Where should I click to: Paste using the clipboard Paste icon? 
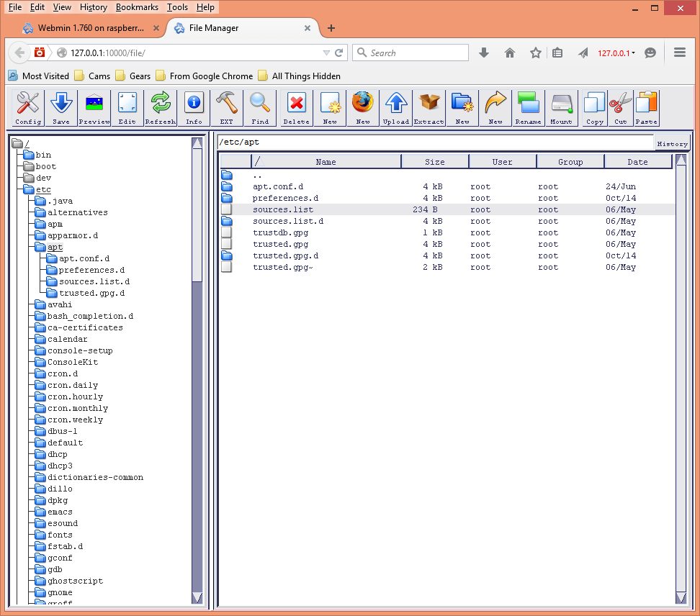pos(647,108)
